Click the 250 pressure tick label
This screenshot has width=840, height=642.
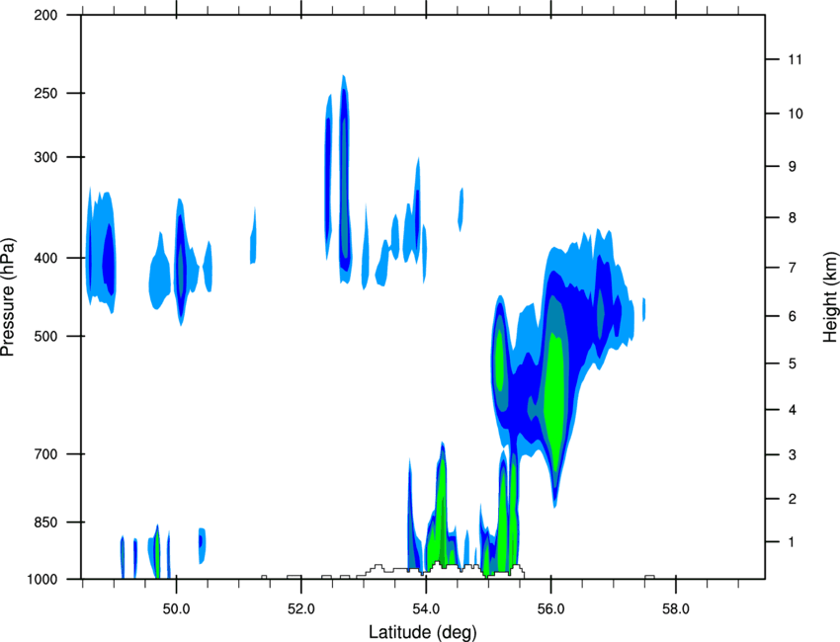(45, 94)
